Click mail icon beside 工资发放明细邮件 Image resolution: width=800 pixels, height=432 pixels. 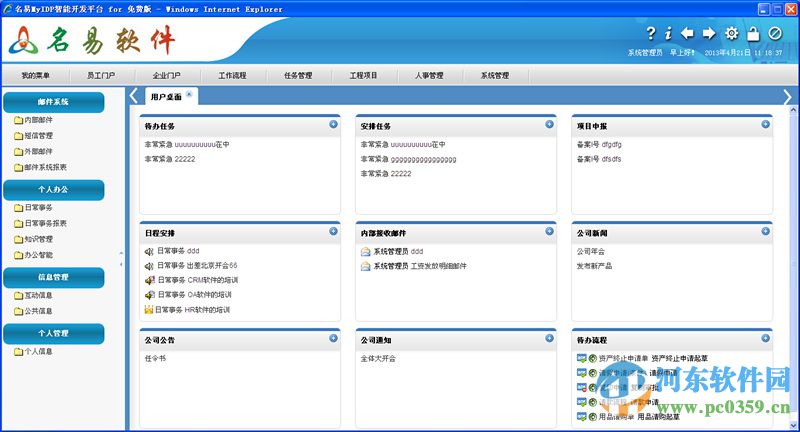[366, 266]
